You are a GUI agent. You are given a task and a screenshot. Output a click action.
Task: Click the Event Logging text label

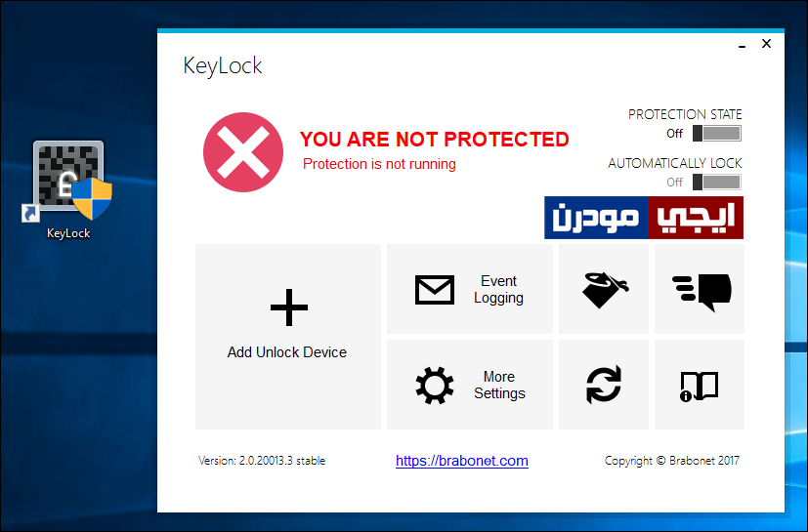499,290
